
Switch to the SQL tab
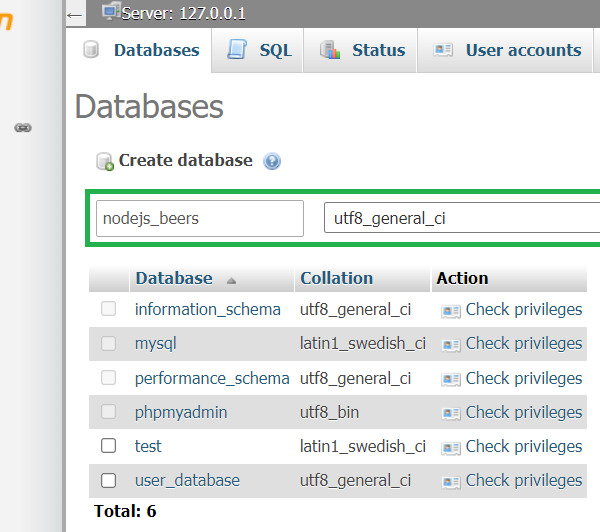pos(260,50)
